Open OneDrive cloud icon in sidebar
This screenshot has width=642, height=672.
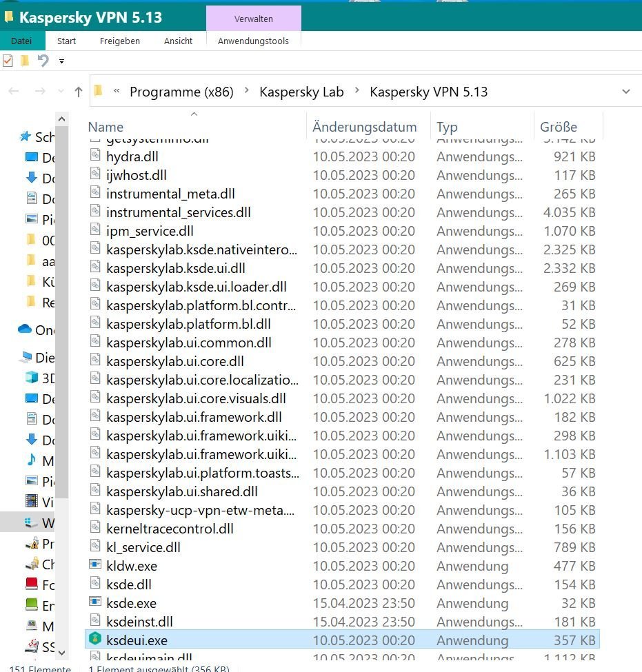point(26,329)
